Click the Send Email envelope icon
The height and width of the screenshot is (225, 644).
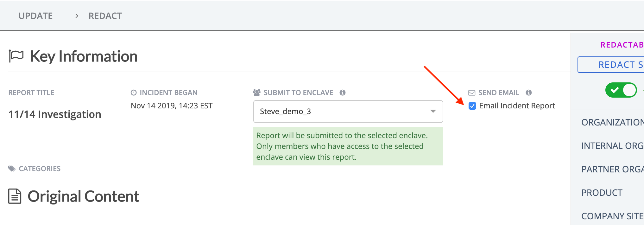pos(472,93)
